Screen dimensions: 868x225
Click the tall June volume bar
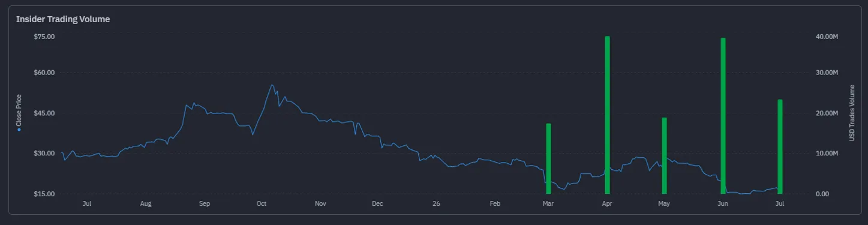723,116
